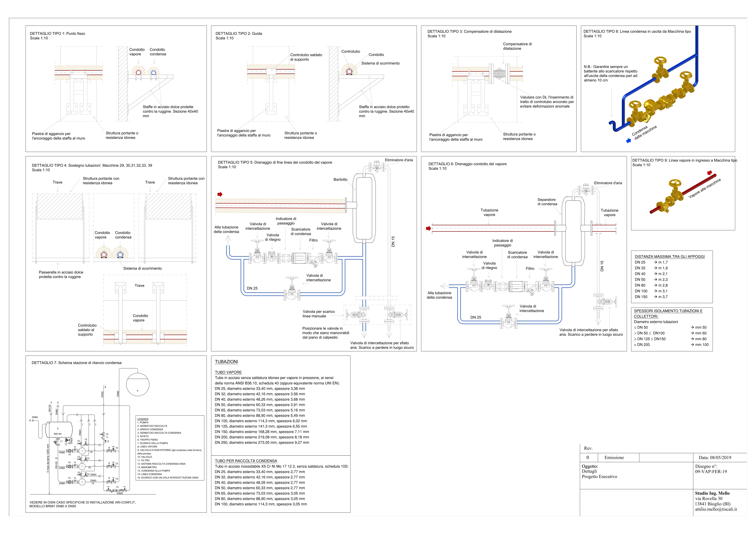Click the red flow arrow in Dettaglio Tipo 5
Image resolution: width=756 pixels, height=534 pixels.
(220, 194)
